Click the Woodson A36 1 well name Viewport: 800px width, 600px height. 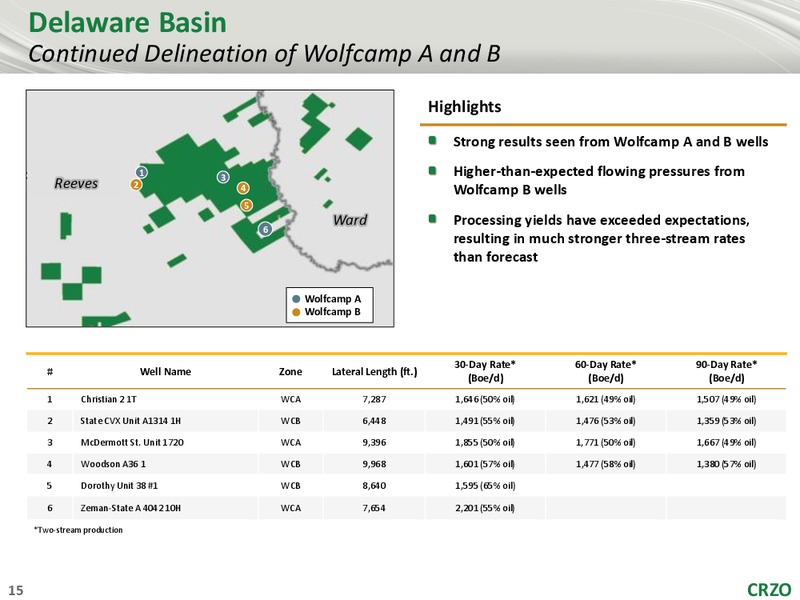point(113,464)
